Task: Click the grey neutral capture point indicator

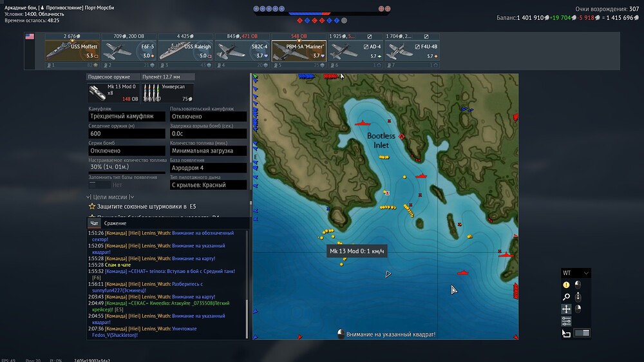Action: [344, 21]
